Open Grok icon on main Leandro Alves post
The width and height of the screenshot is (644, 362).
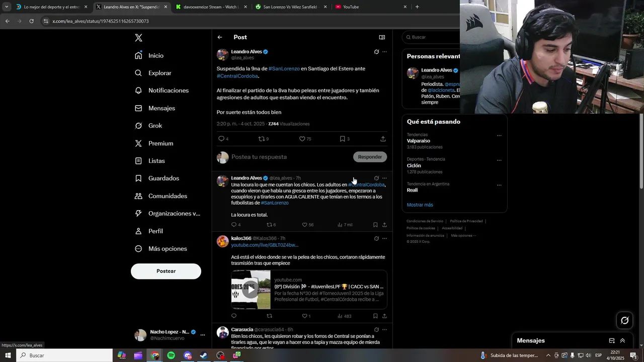pos(376,52)
